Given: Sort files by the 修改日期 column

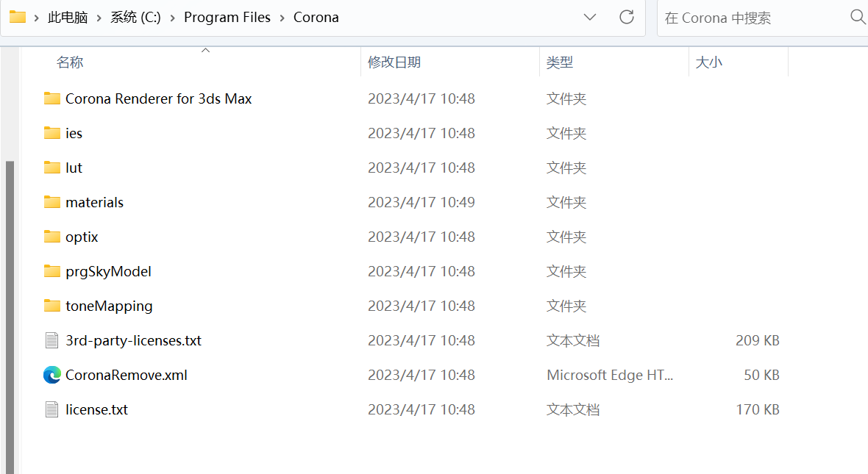Looking at the screenshot, I should click(x=394, y=62).
